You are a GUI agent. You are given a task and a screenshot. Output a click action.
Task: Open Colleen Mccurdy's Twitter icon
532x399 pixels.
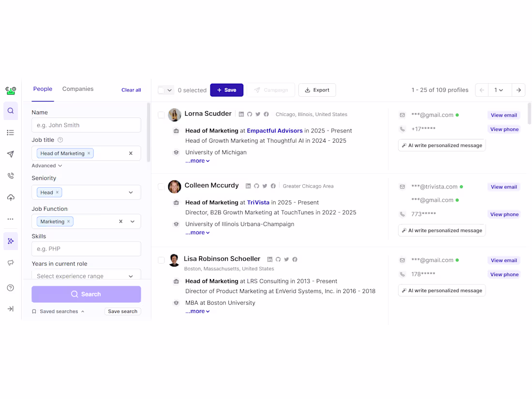[265, 186]
